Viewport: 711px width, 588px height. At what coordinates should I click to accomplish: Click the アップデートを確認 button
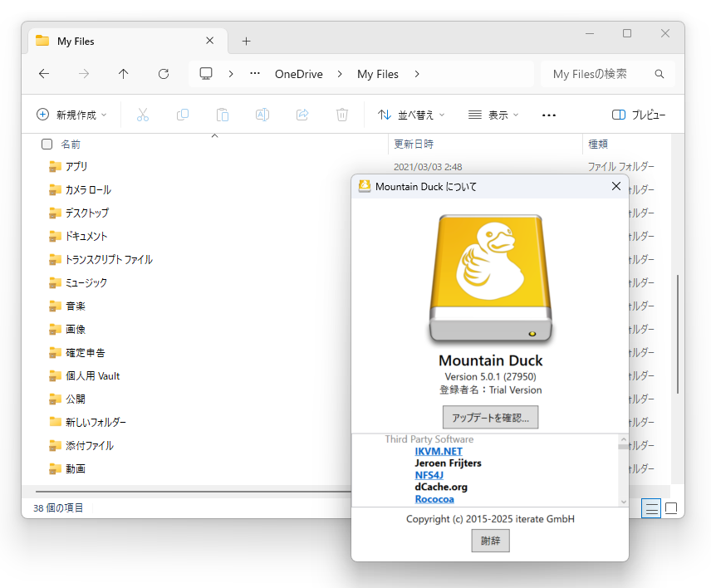[490, 417]
